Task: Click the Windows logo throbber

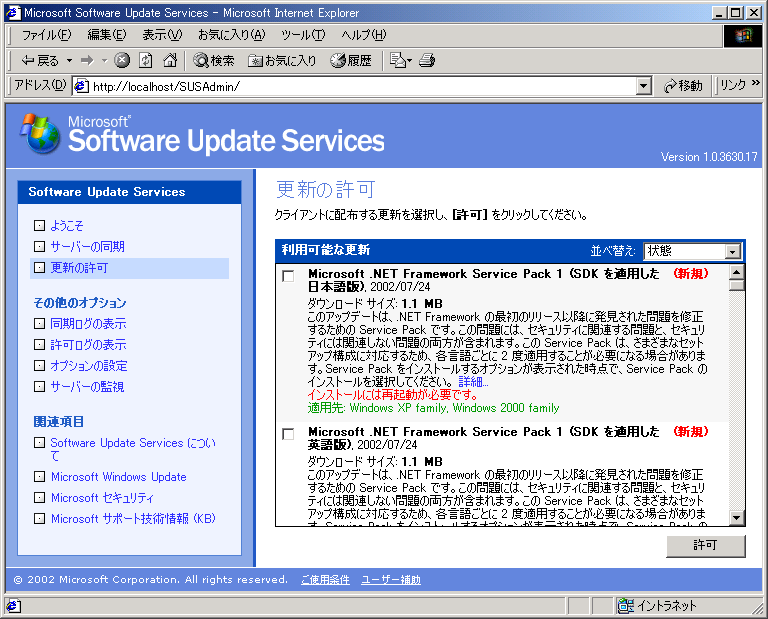Action: coord(743,36)
